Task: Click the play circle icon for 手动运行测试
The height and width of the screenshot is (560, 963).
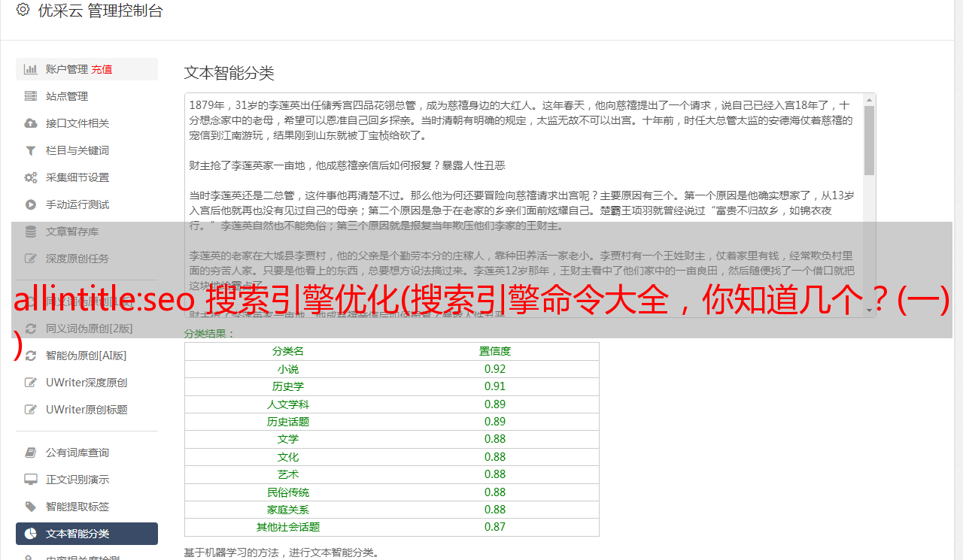Action: click(31, 204)
